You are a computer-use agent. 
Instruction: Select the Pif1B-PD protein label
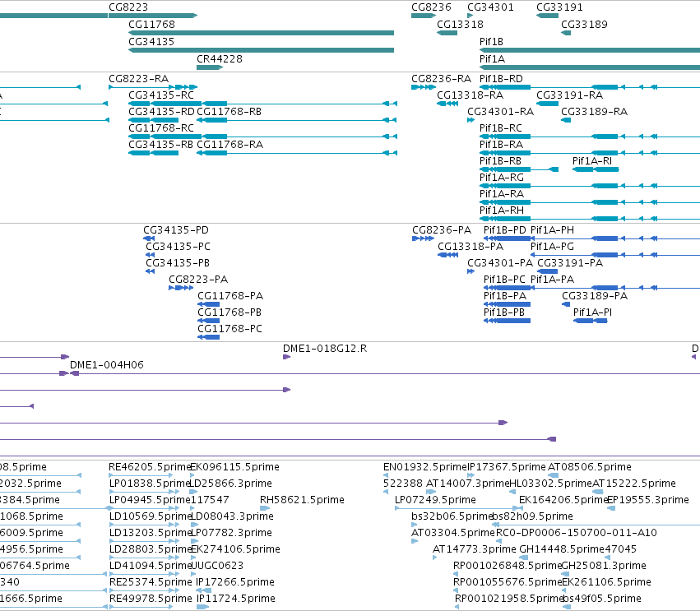505,230
